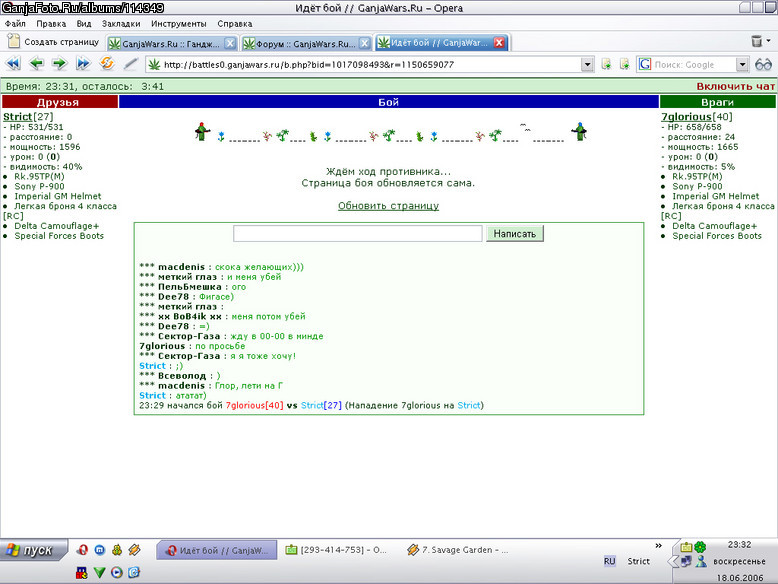The image size is (778, 584).
Task: Click yellow card tray icon
Action: point(686,547)
